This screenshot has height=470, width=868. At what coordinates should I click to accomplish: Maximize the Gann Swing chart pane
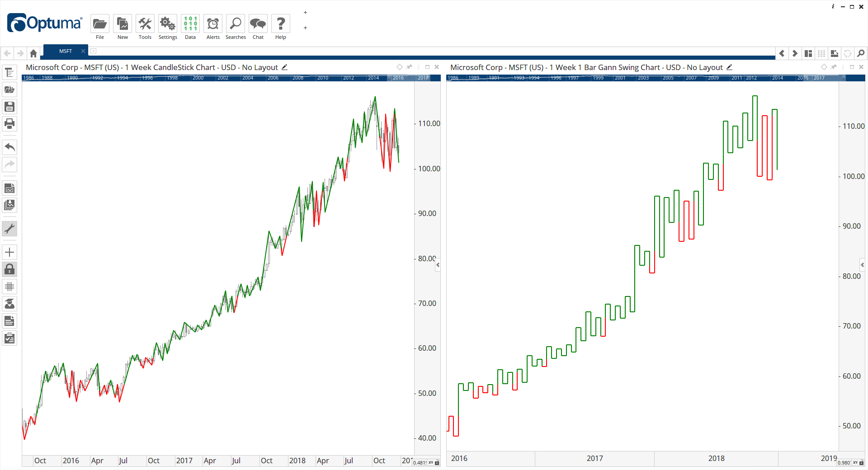point(852,67)
